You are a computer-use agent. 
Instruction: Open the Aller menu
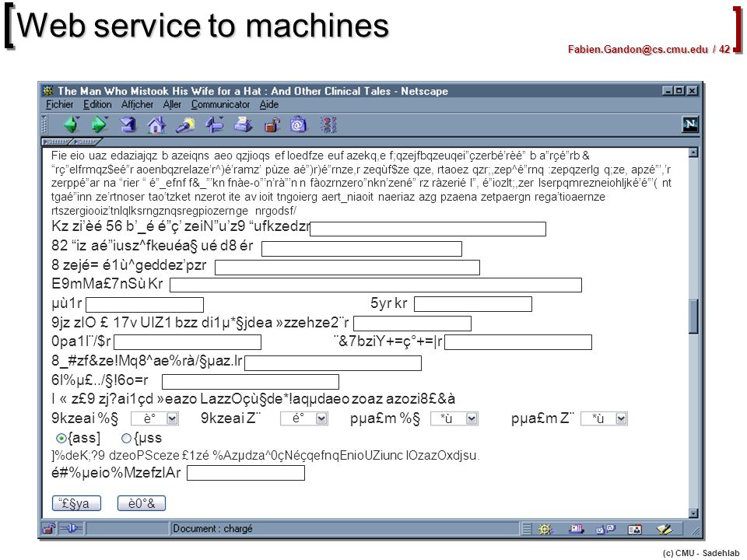click(172, 104)
